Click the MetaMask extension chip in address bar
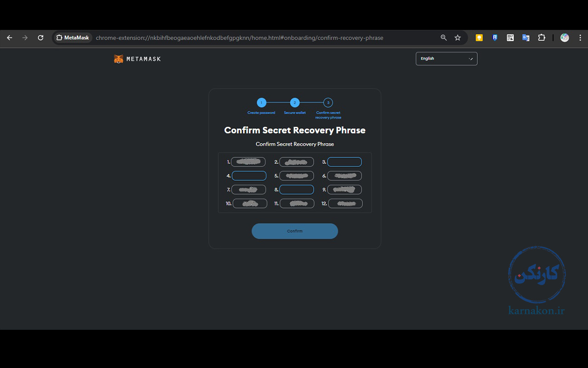This screenshot has height=368, width=588. [73, 38]
